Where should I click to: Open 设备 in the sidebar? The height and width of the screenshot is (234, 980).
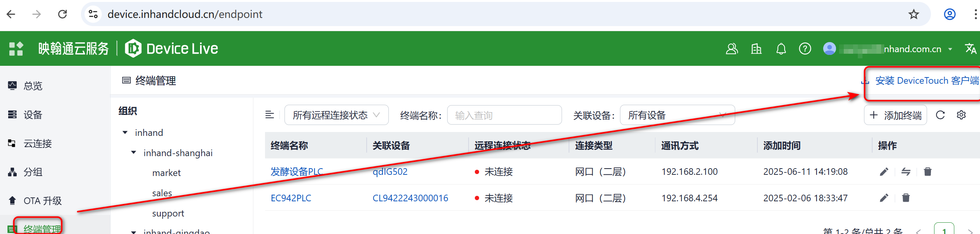click(x=33, y=115)
